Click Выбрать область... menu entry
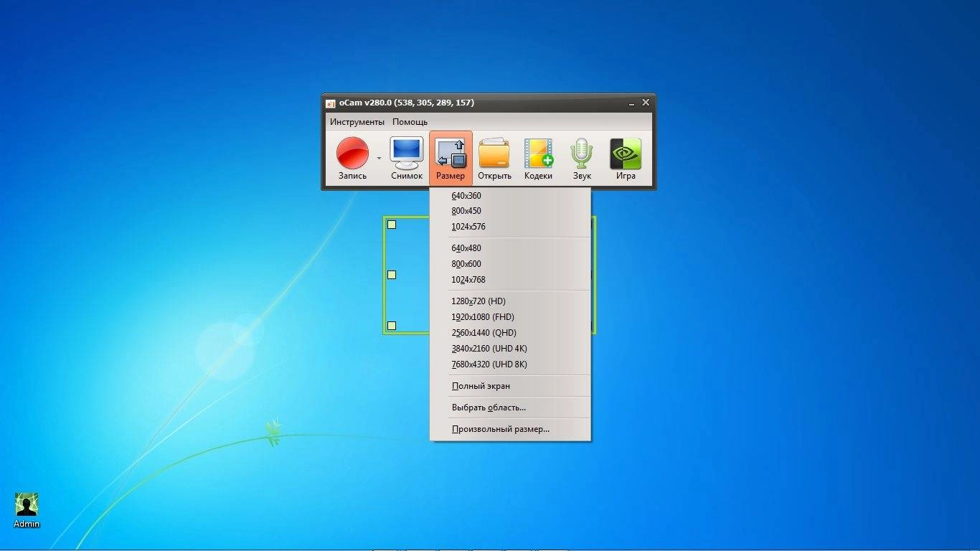Viewport: 980px width, 551px height. point(510,408)
